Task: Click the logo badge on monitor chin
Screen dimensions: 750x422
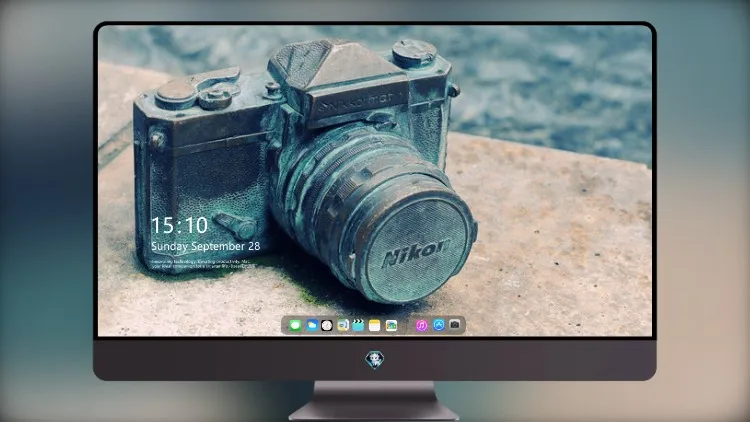Action: point(375,360)
